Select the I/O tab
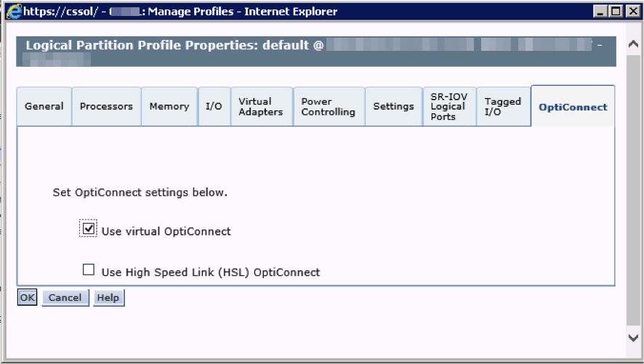The height and width of the screenshot is (364, 644). coord(214,107)
